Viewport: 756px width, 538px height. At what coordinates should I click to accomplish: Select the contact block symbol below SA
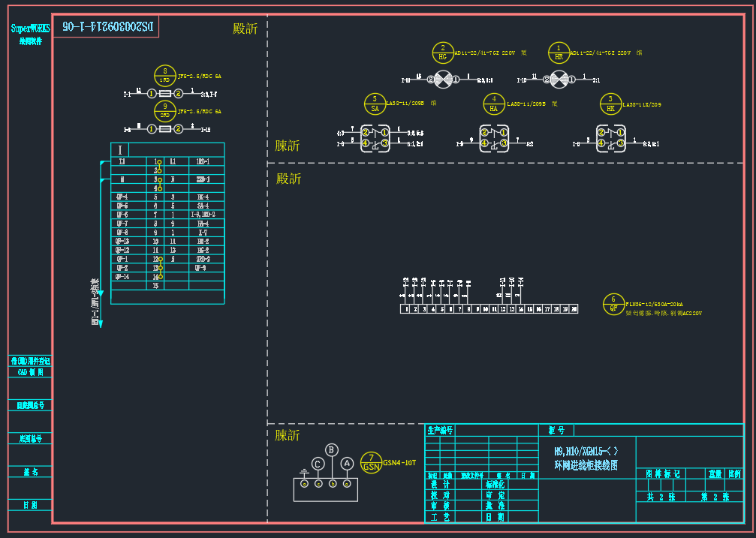click(375, 137)
